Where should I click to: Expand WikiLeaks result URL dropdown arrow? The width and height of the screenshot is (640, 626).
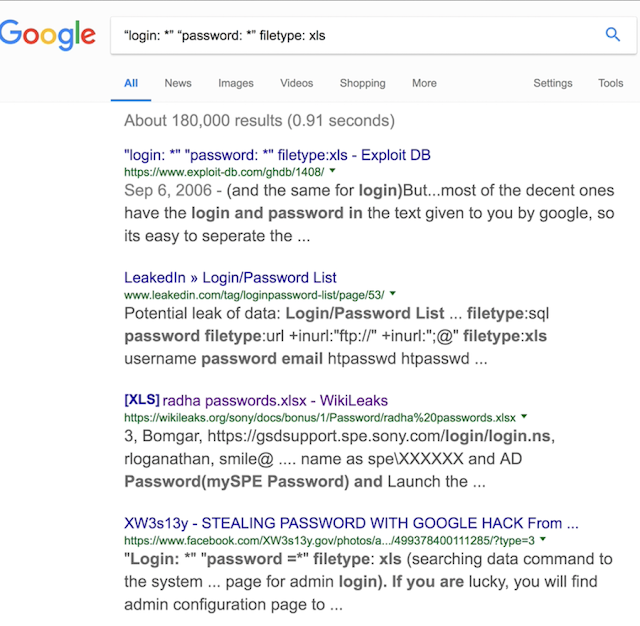coord(525,417)
